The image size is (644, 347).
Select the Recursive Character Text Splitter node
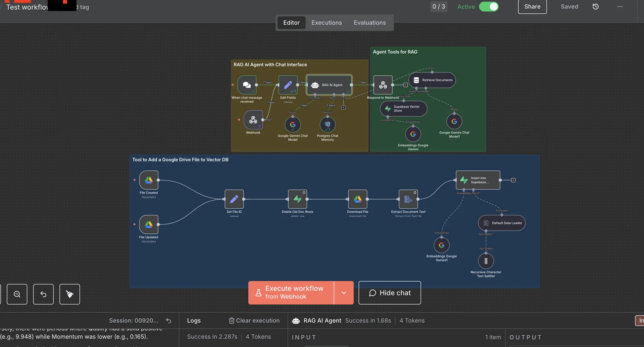click(486, 261)
